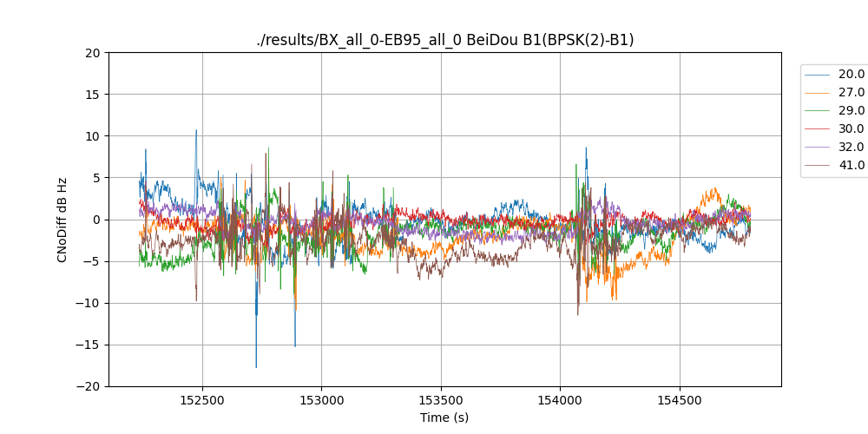868x434 pixels.
Task: Select the 32.0 legend entry text
Action: [x=851, y=147]
